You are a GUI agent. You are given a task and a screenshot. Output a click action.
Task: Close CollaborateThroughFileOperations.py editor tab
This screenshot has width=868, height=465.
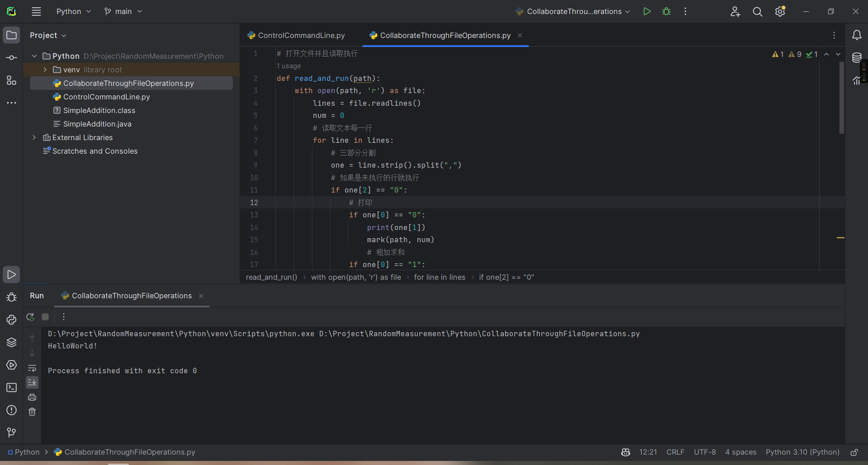pos(520,35)
